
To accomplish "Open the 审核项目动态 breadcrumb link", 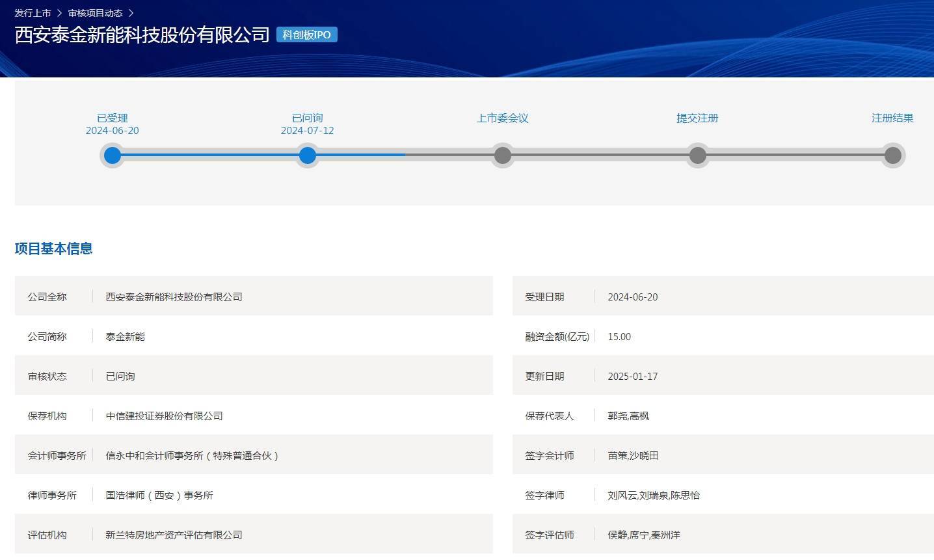I will (x=95, y=13).
